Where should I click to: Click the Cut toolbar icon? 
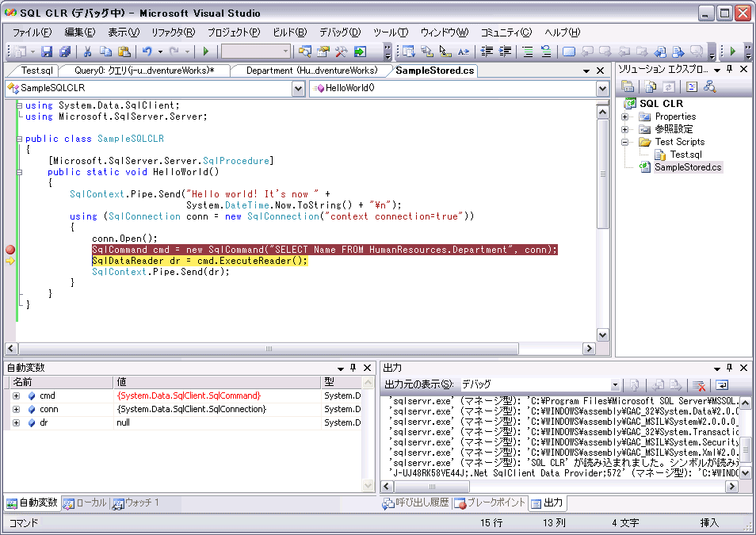click(89, 52)
